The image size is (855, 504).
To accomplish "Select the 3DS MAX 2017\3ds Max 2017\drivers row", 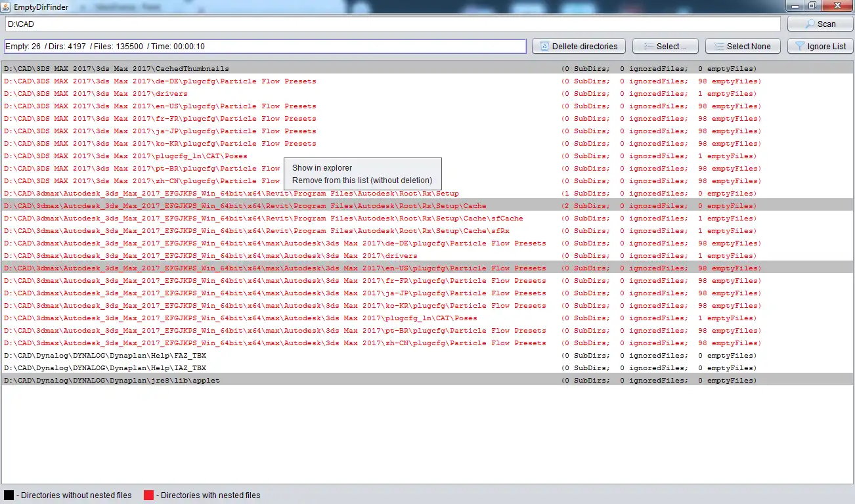I will point(427,94).
